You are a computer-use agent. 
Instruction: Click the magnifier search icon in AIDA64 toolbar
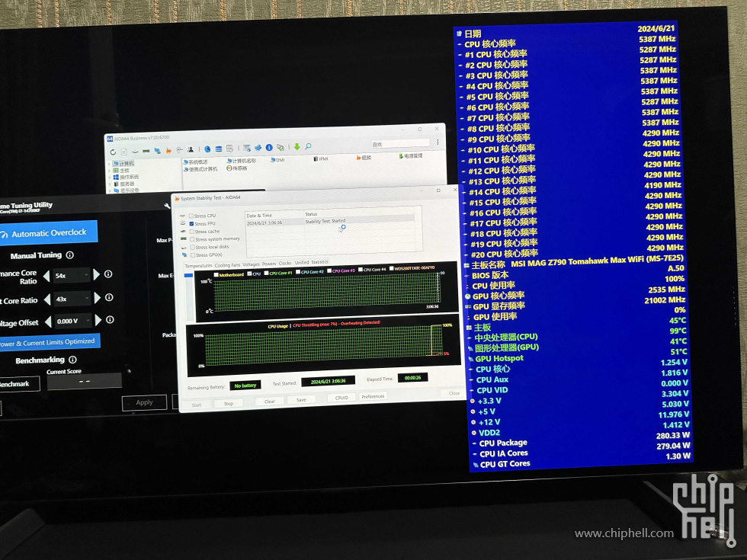click(x=308, y=146)
